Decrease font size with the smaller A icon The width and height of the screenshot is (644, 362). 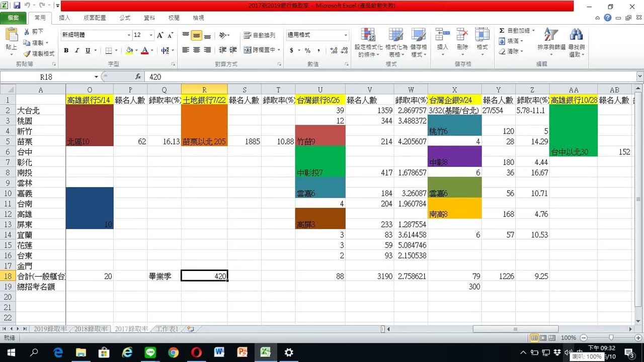point(171,35)
